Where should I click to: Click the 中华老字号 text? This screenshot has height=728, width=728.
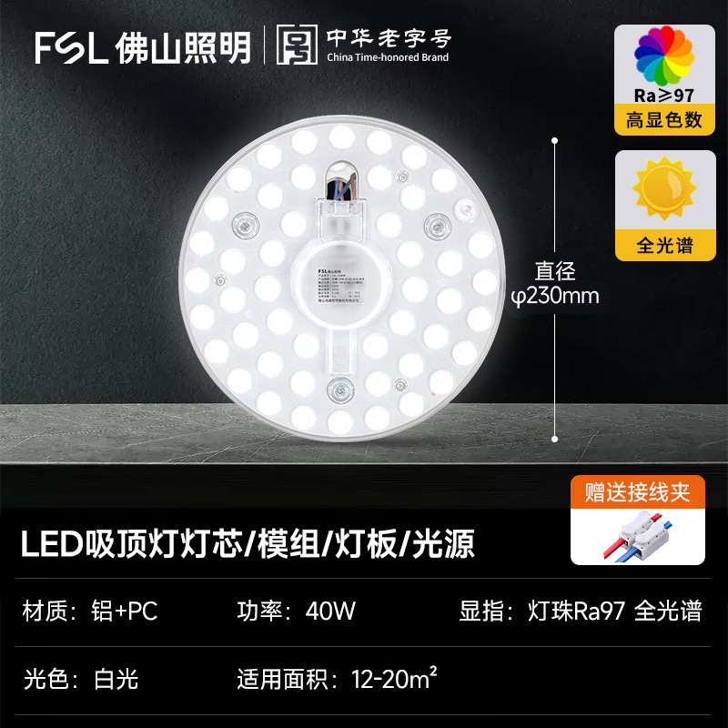click(389, 38)
